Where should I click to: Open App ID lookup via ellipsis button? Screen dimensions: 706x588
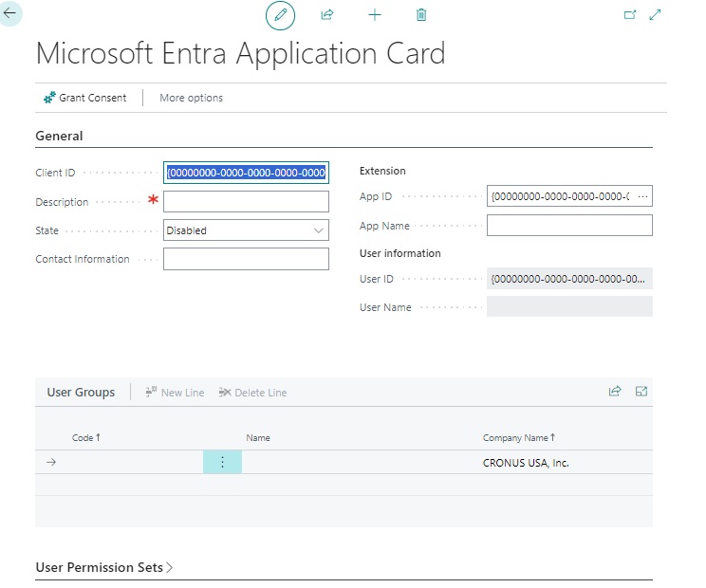[x=643, y=196]
